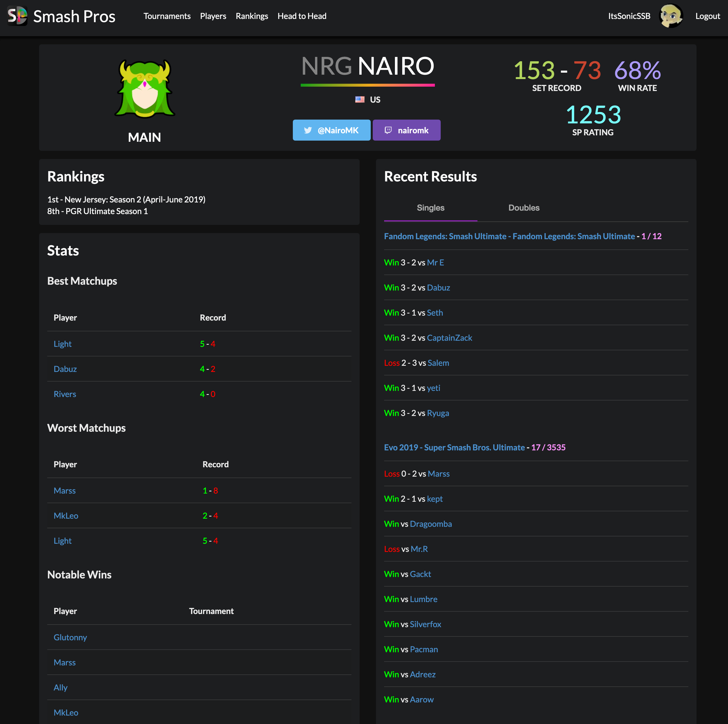Open the nairomk Twitch button

407,130
